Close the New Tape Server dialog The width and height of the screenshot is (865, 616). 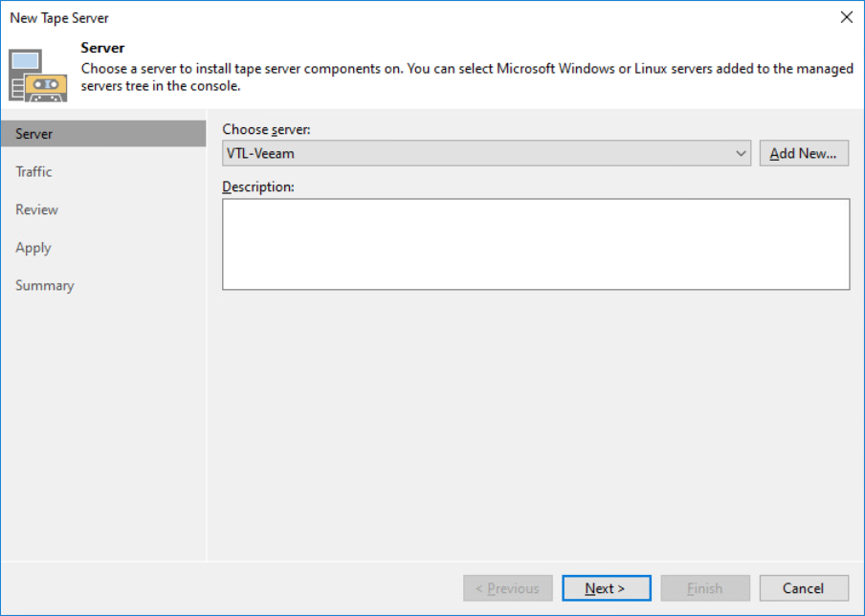(x=846, y=17)
